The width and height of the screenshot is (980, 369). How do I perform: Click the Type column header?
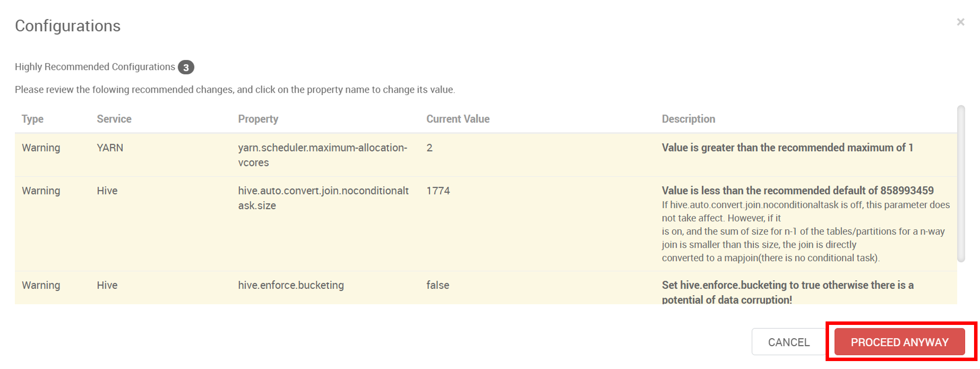tap(33, 119)
